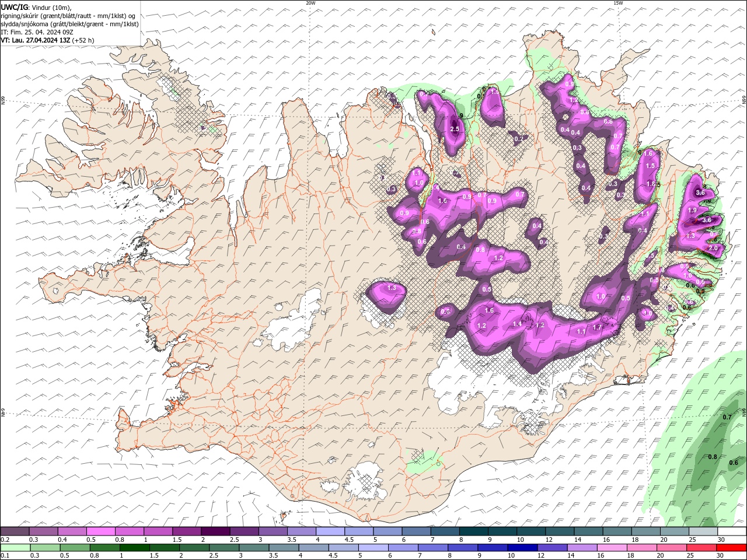This screenshot has height=560, width=747.
Task: Select the light pink 16–18 rain scale swatch
Action: point(612,548)
